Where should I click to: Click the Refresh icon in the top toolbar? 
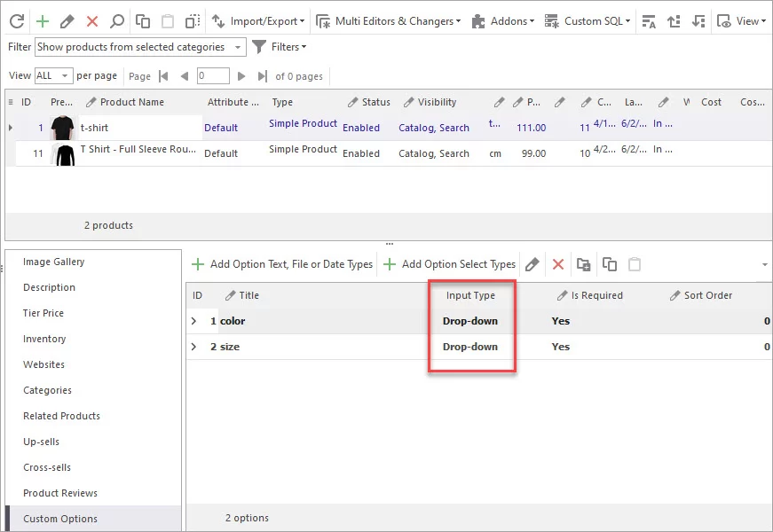click(x=17, y=21)
